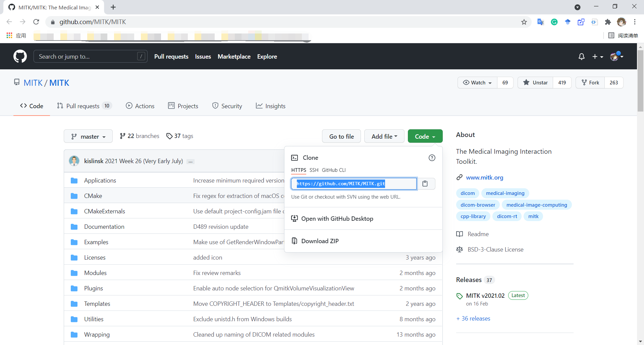Click the GitHub logo home icon
The image size is (644, 345).
pos(20,56)
